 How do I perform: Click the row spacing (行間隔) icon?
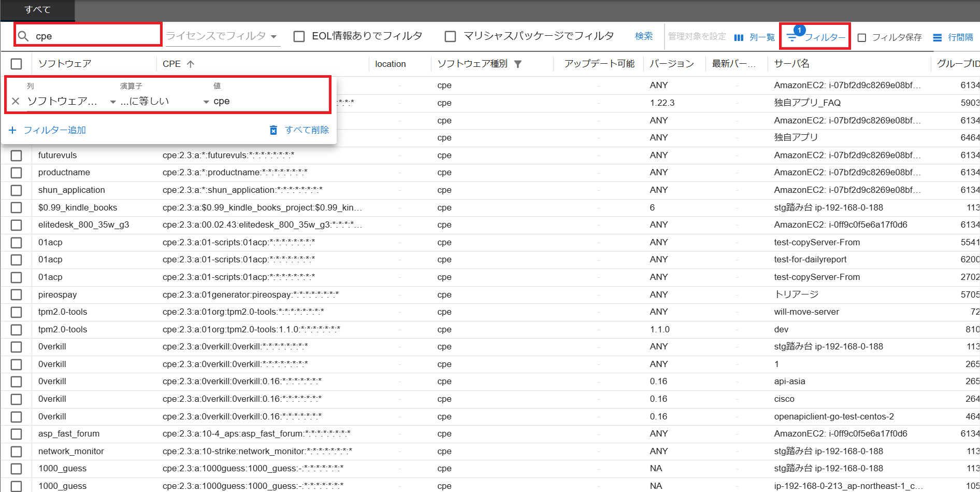click(937, 37)
